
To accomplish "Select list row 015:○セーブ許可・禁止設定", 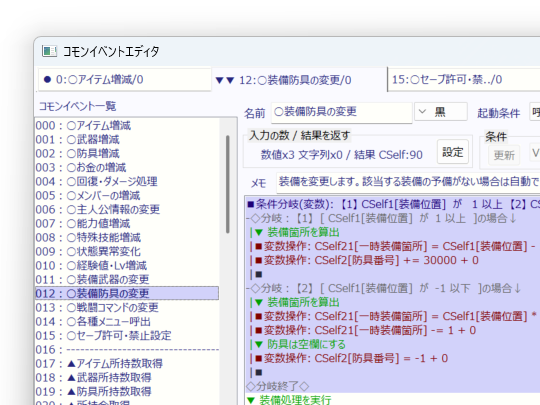I will [x=127, y=335].
